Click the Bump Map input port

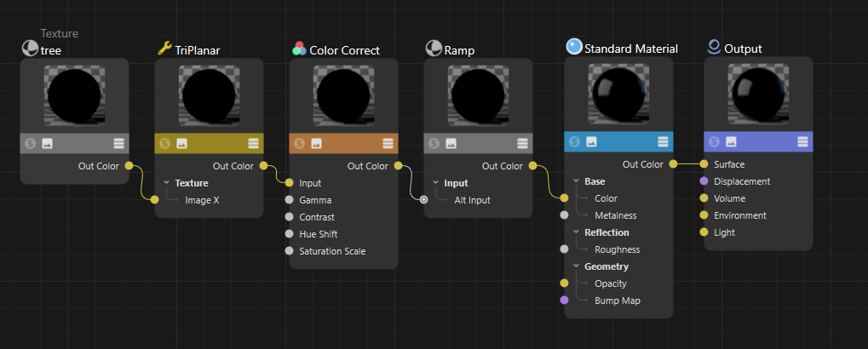pos(564,300)
